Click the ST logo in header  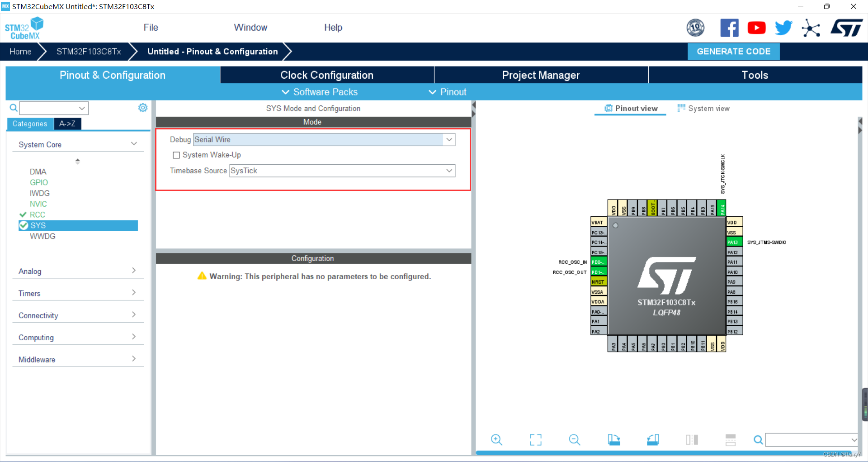[846, 28]
